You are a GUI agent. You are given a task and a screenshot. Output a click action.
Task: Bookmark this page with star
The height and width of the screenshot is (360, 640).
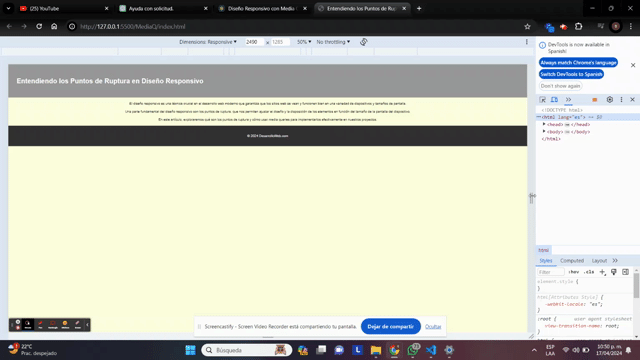[x=527, y=27]
